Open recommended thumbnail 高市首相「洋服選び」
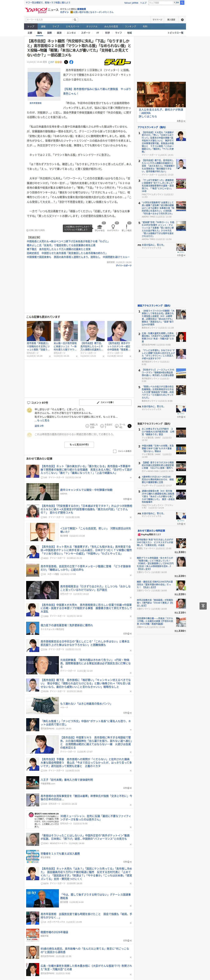 (x=39, y=331)
